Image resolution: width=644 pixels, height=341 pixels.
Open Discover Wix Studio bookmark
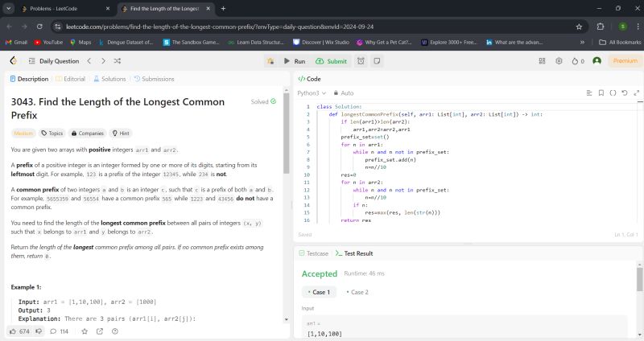pos(321,43)
